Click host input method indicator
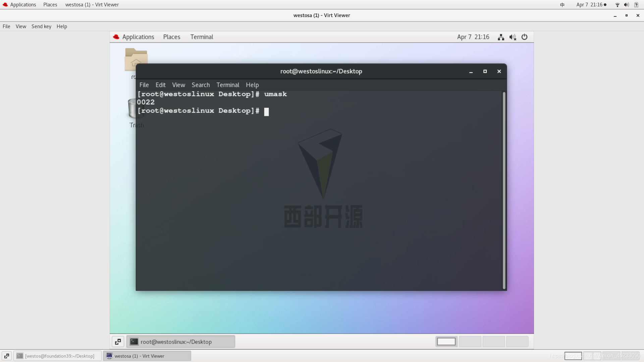The width and height of the screenshot is (644, 362). pos(562,5)
